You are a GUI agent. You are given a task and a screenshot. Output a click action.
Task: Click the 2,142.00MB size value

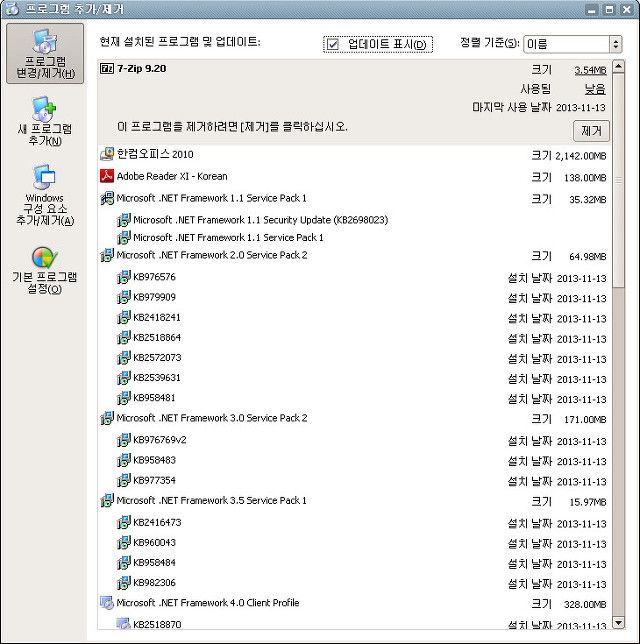[x=581, y=156]
